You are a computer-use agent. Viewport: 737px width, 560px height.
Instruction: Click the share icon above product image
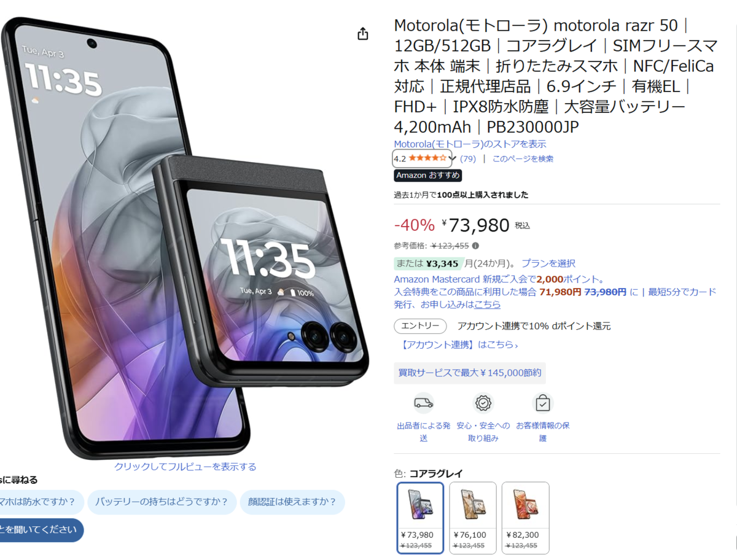(x=363, y=34)
